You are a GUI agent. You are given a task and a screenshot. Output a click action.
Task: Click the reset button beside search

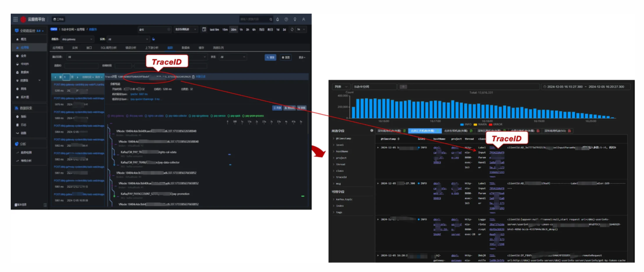tap(286, 57)
